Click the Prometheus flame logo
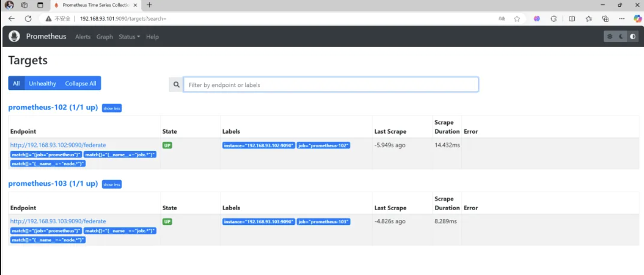The width and height of the screenshot is (644, 275). (x=14, y=36)
